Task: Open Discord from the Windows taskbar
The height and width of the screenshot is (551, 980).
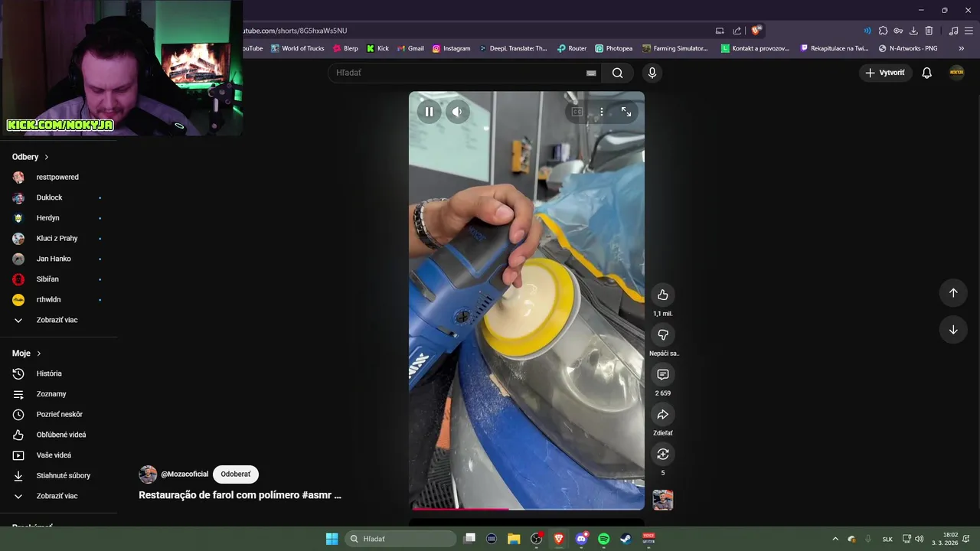Action: coord(581,539)
